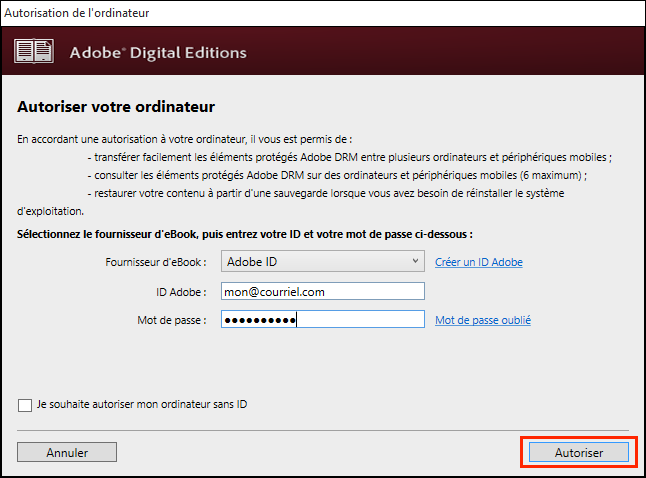Screen dimensions: 646x478
Task: Focus the ID Adobe email field
Action: click(x=323, y=291)
